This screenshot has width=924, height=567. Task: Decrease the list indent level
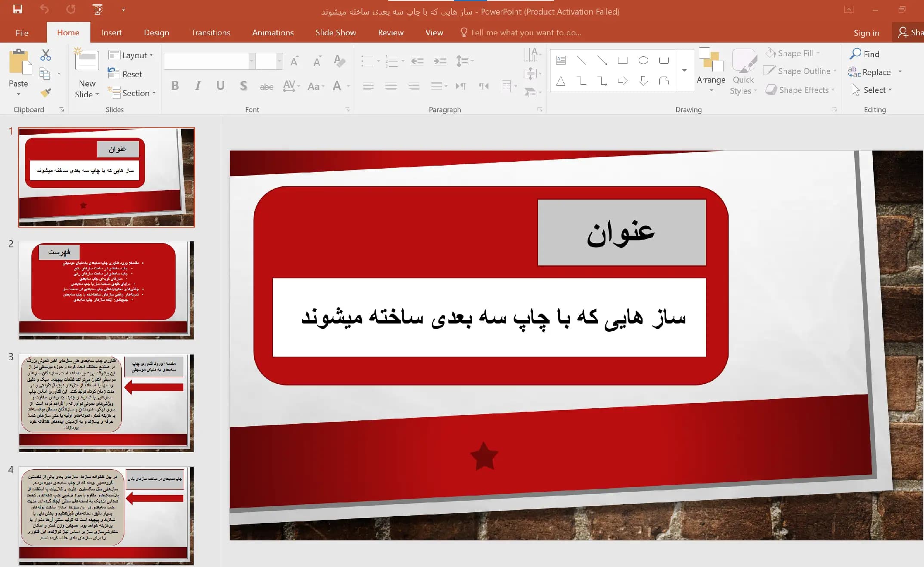pos(417,61)
